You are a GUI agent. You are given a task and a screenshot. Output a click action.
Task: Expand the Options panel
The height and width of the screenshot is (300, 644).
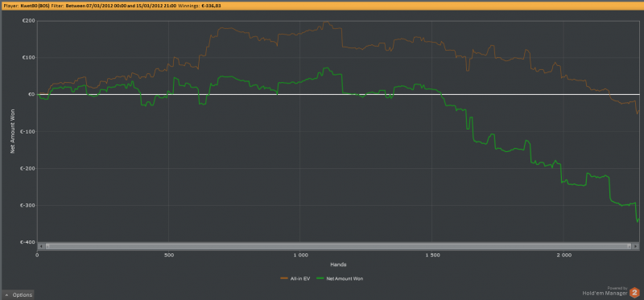17,295
